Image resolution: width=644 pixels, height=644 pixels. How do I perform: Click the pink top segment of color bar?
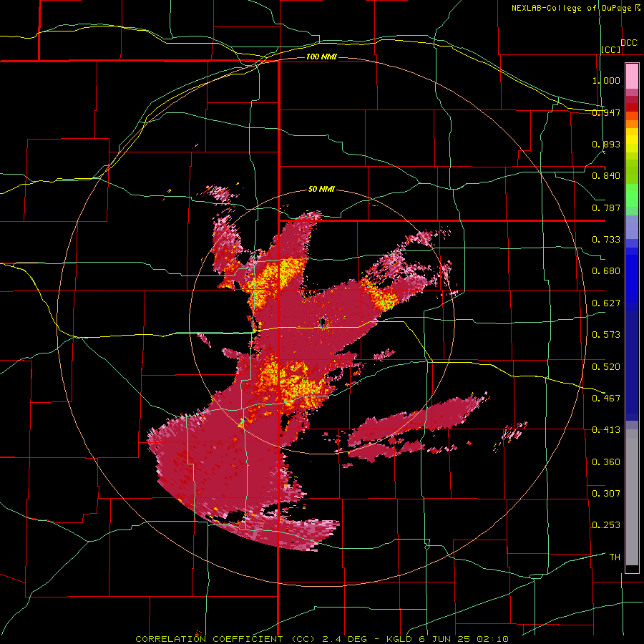coord(632,77)
